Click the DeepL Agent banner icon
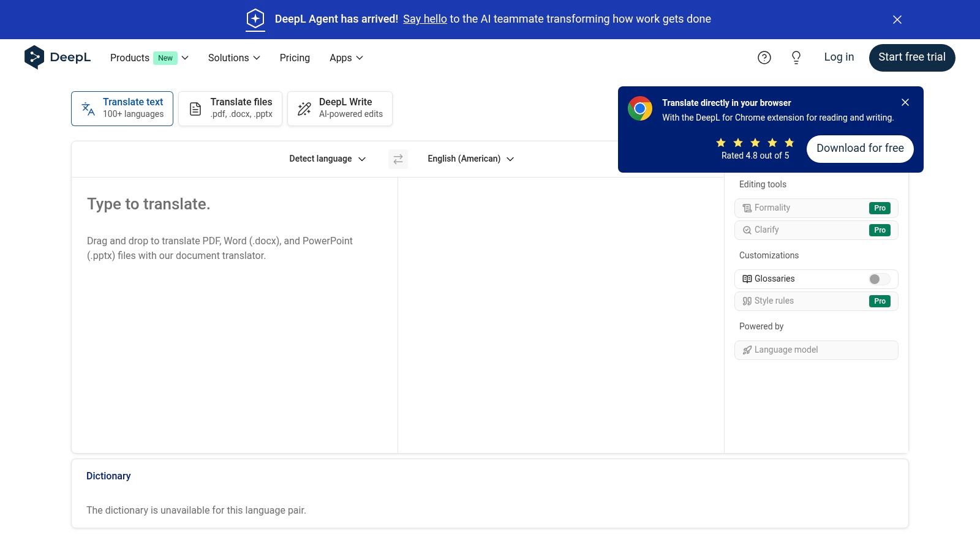This screenshot has height=551, width=980. (x=255, y=19)
